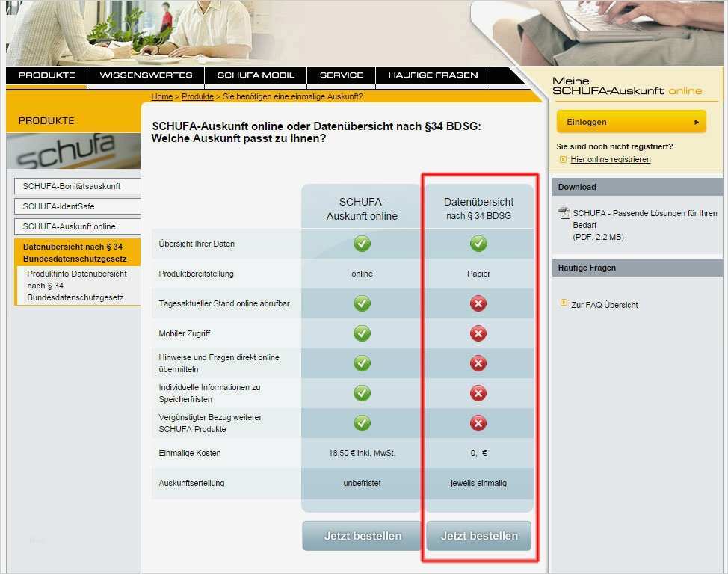The image size is (728, 574).
Task: Open the HÄUFIGE FRAGEN navigation menu
Action: 433,75
